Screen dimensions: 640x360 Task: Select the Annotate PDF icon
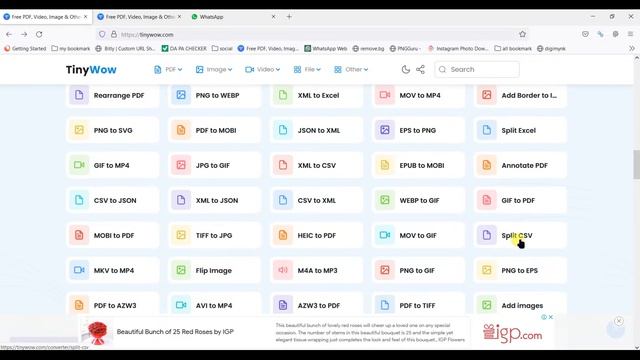pyautogui.click(x=487, y=165)
